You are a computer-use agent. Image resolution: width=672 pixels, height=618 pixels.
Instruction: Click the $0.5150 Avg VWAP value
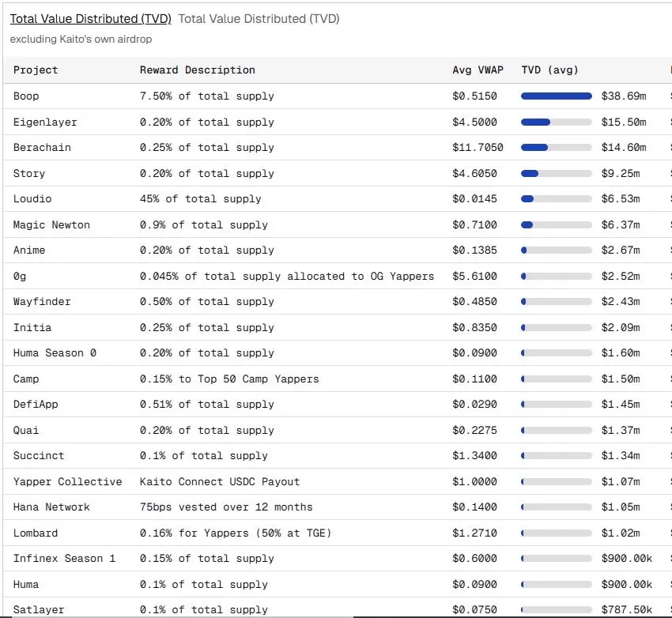coord(475,96)
